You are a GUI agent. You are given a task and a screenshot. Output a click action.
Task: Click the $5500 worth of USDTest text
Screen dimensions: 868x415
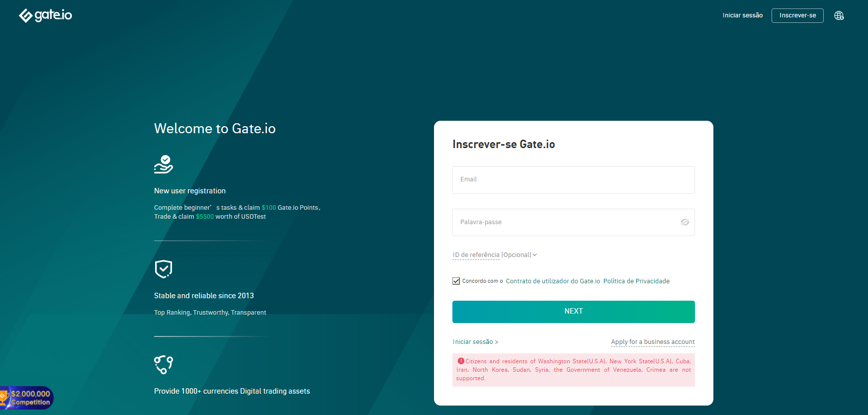pyautogui.click(x=231, y=217)
